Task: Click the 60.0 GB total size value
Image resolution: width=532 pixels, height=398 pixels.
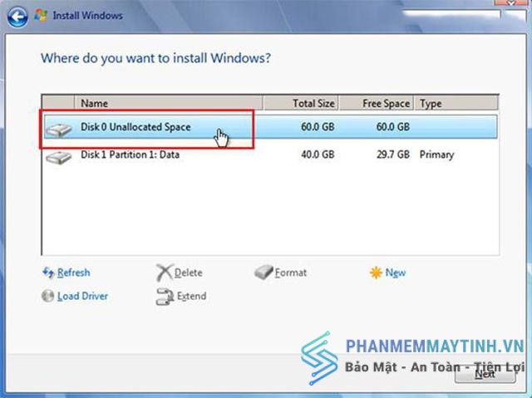Action: [318, 127]
